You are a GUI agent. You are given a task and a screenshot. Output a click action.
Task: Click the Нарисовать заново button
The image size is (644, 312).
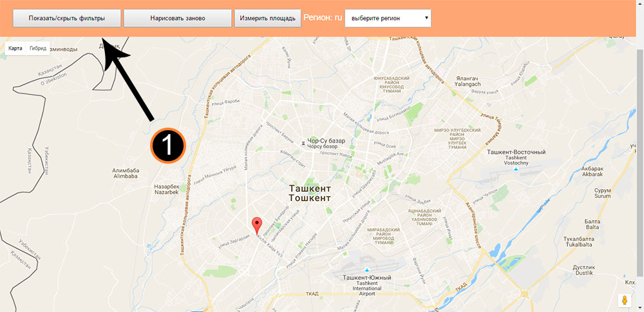[x=178, y=18]
